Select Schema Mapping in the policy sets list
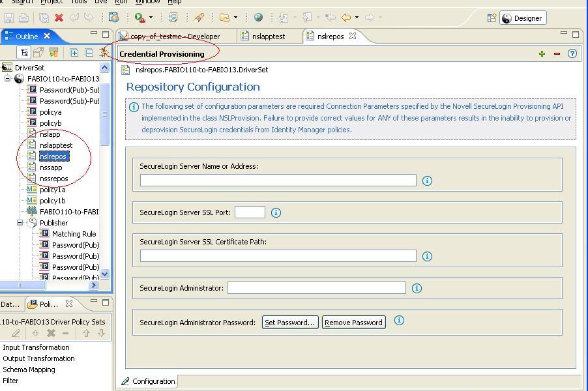Image resolution: width=588 pixels, height=391 pixels. point(29,369)
